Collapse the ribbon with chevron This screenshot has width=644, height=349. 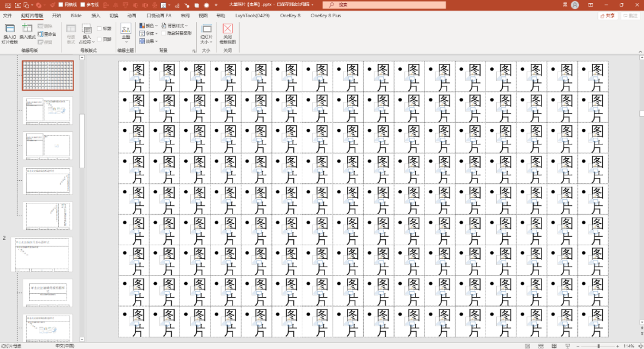pyautogui.click(x=640, y=51)
